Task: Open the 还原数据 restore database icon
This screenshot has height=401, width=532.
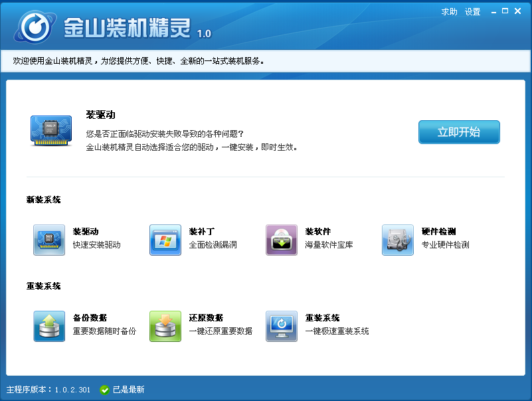Action: point(165,326)
